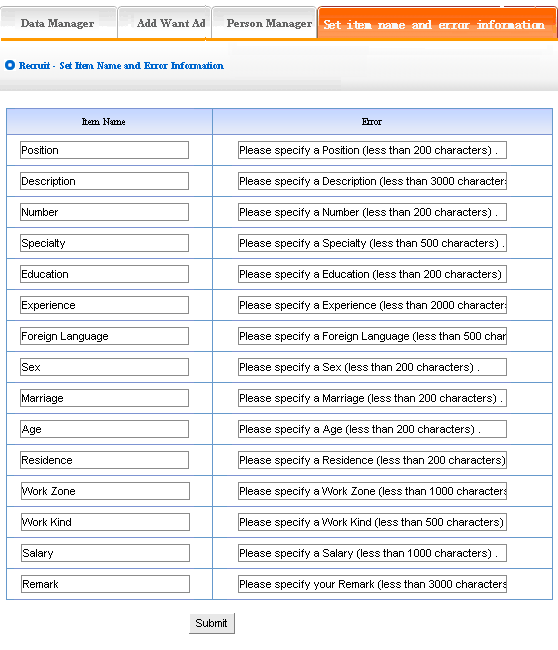Edit the Sex error message field
This screenshot has height=650, width=558.
372,367
